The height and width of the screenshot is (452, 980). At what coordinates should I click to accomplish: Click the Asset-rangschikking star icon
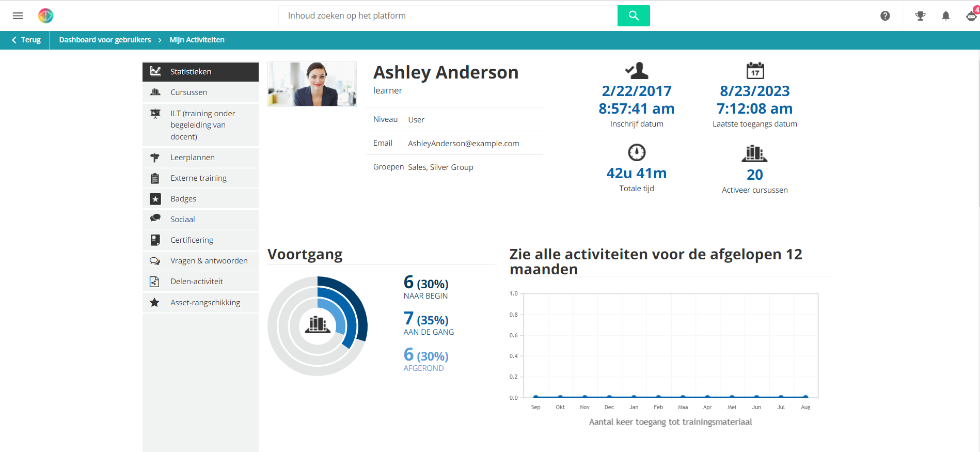154,302
